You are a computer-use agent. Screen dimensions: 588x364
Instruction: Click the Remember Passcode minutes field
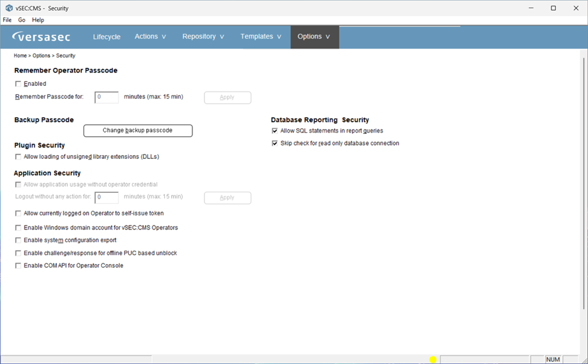point(106,97)
